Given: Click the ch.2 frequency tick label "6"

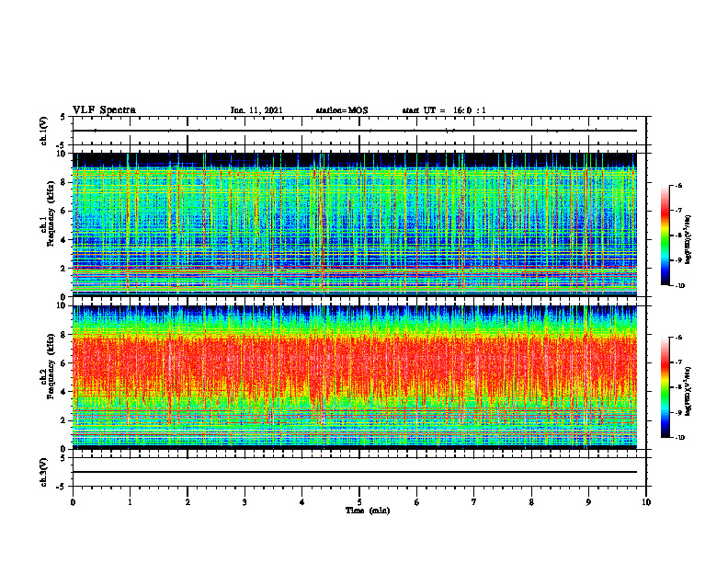Looking at the screenshot, I should click(x=64, y=363).
